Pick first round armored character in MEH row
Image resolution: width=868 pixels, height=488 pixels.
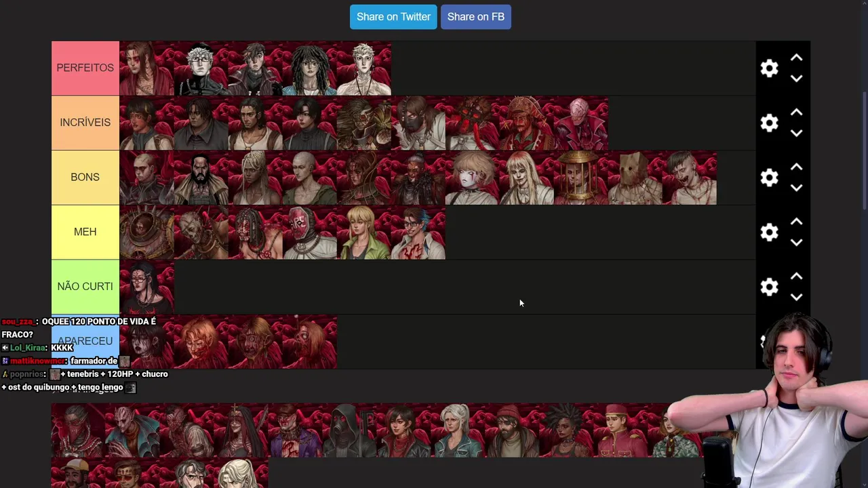146,232
